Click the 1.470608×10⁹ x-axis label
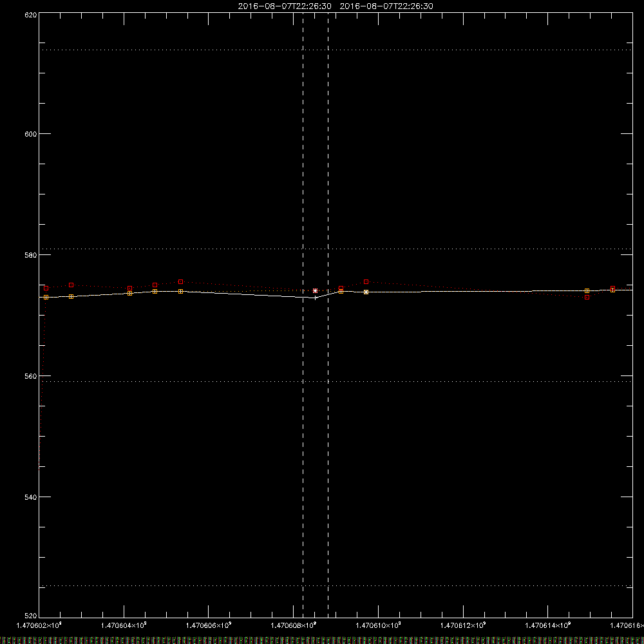 [x=294, y=625]
